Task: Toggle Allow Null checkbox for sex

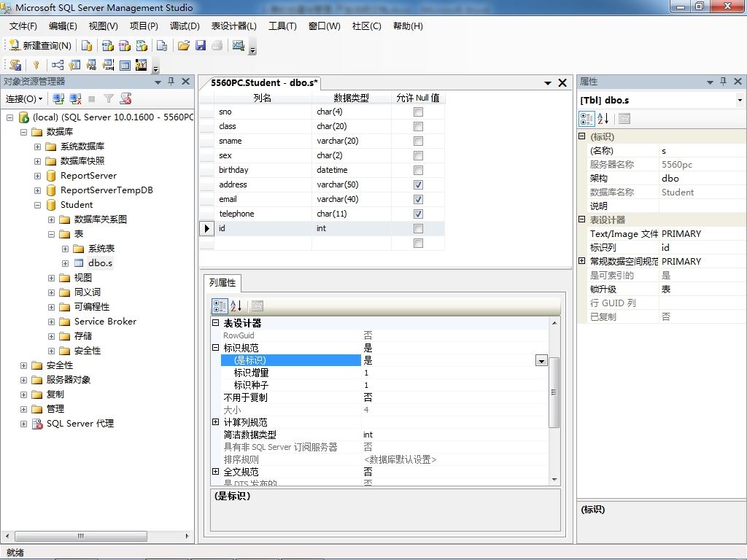Action: pyautogui.click(x=418, y=156)
